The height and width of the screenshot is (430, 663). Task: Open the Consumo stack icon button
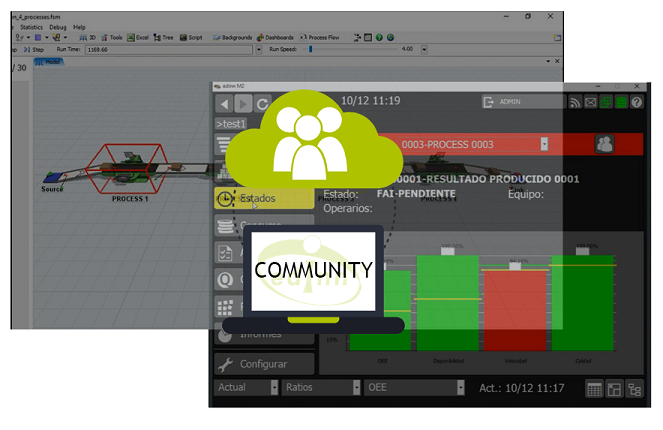(225, 226)
